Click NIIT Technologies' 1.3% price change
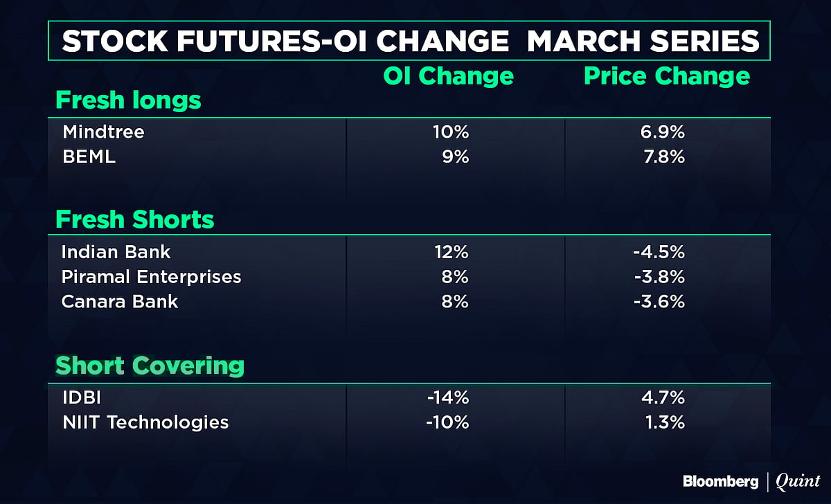The image size is (831, 504). click(x=667, y=422)
